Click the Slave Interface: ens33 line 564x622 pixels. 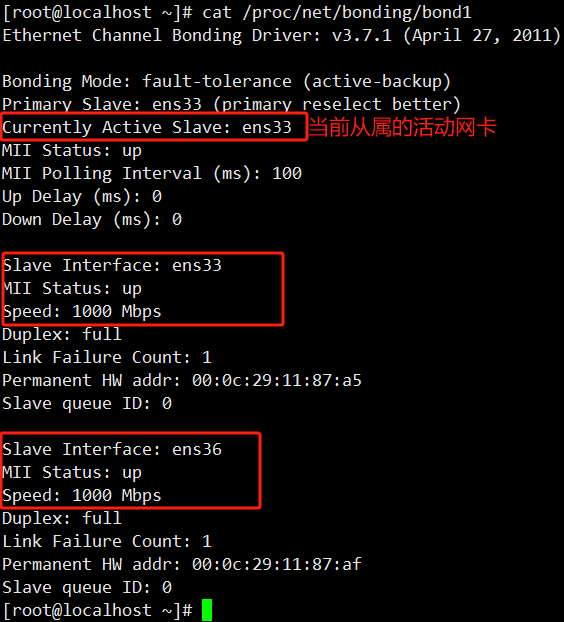click(x=112, y=265)
